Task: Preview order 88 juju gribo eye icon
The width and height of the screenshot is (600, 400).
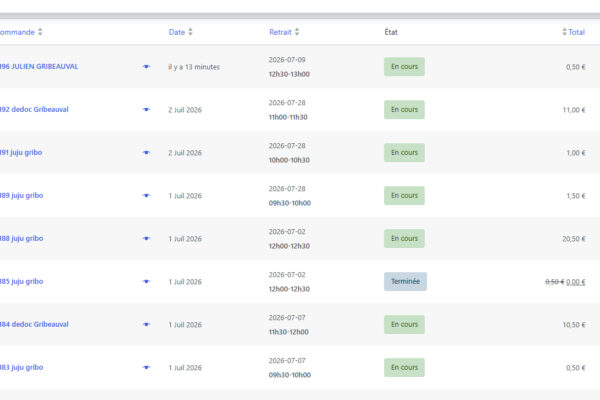Action: coord(146,238)
